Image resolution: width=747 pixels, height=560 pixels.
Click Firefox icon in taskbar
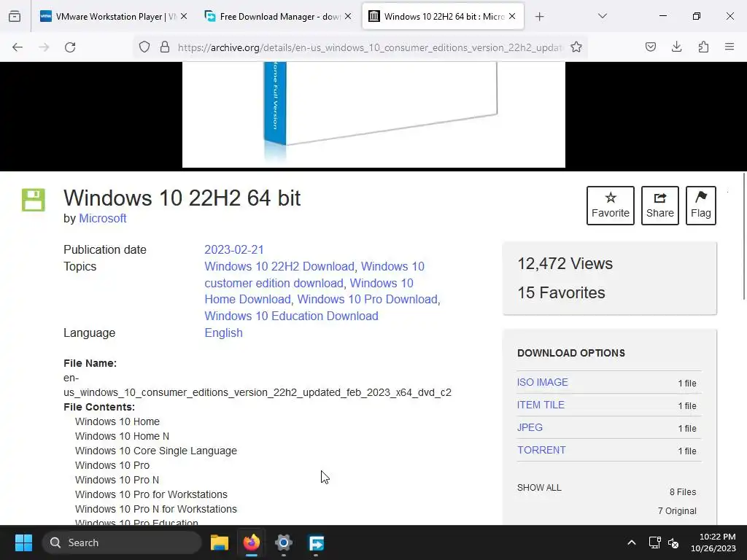click(252, 542)
